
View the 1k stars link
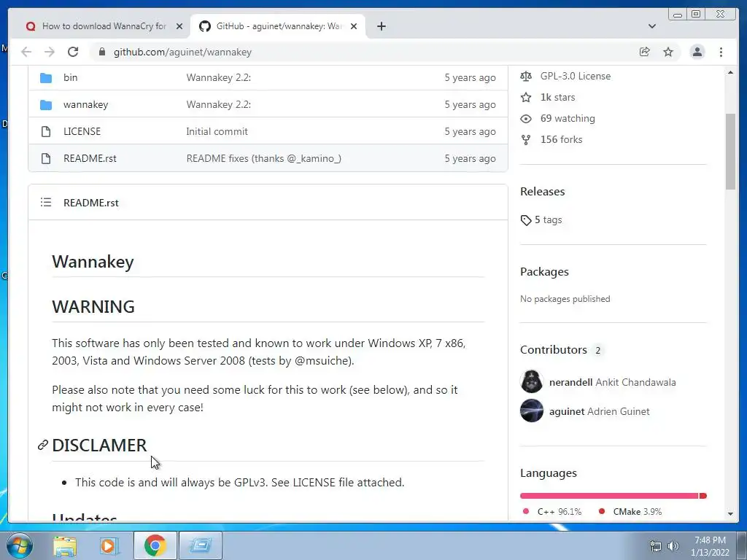tap(557, 97)
